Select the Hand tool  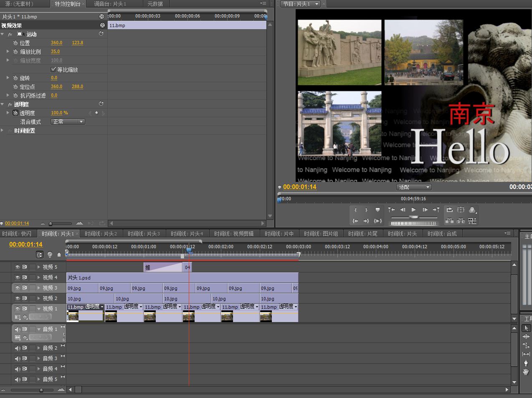(526, 372)
